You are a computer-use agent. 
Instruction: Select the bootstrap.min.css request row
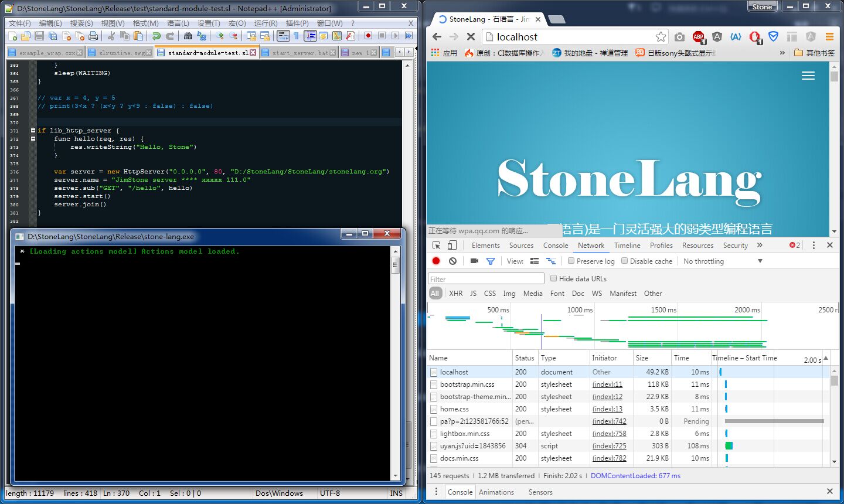pos(628,384)
